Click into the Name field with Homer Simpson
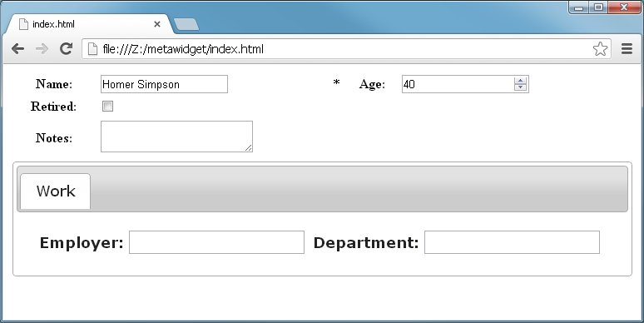The height and width of the screenshot is (323, 644). pyautogui.click(x=164, y=84)
